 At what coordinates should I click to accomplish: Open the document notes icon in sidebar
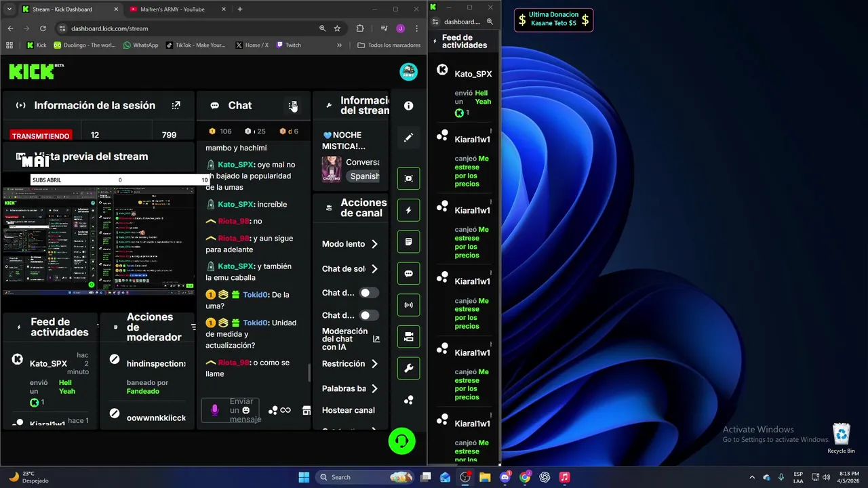[408, 242]
